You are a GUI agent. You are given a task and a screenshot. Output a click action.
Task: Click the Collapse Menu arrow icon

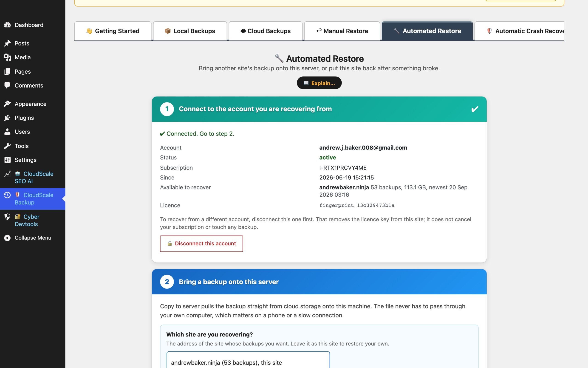7,238
